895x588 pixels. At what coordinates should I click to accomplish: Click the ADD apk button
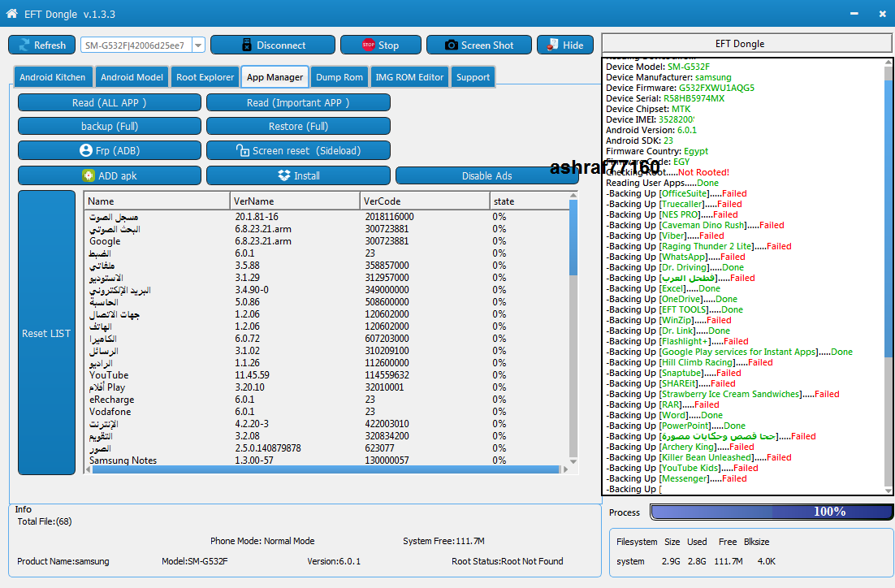[x=110, y=175]
